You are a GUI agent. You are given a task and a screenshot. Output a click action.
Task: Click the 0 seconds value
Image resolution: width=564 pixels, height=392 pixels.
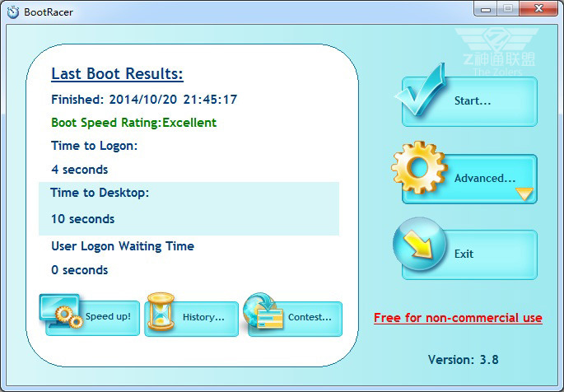tap(80, 270)
